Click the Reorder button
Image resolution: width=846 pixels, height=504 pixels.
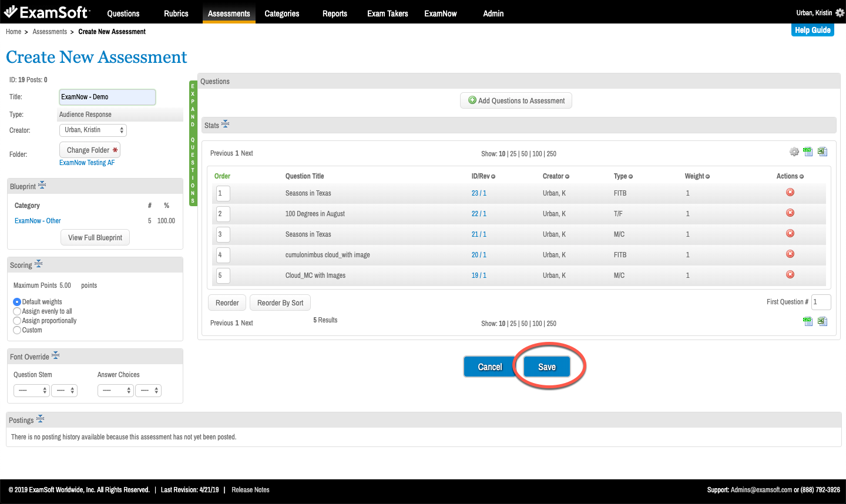point(227,303)
